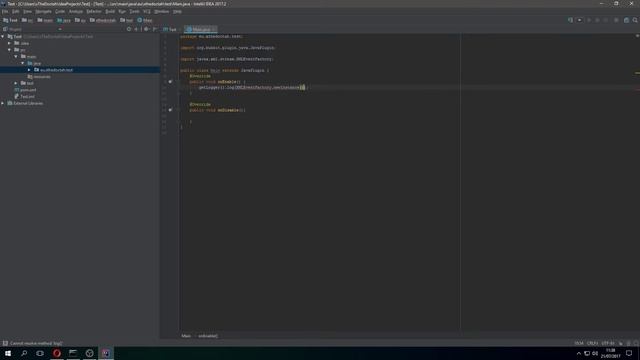Click the Collapse All icon in Project panel

136,29
